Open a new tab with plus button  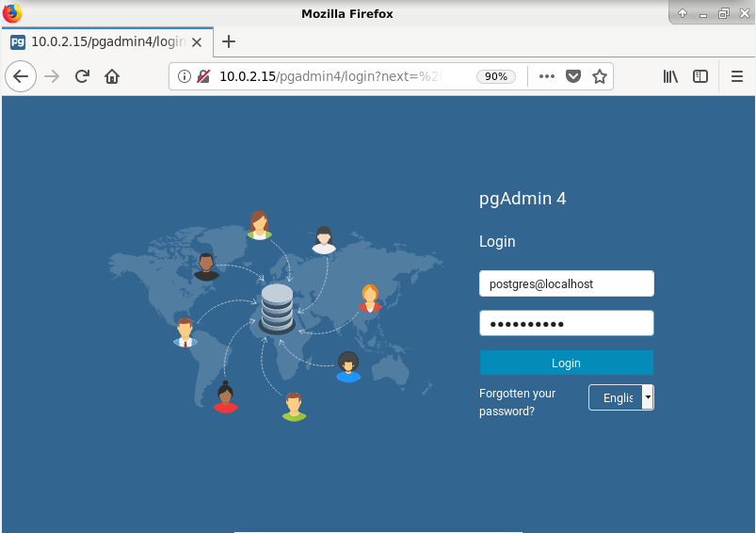[x=228, y=41]
